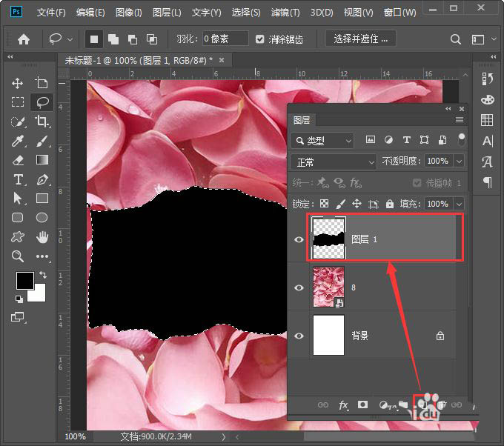Choose Subtract from Selection mode
Image resolution: width=504 pixels, height=446 pixels.
click(x=133, y=39)
